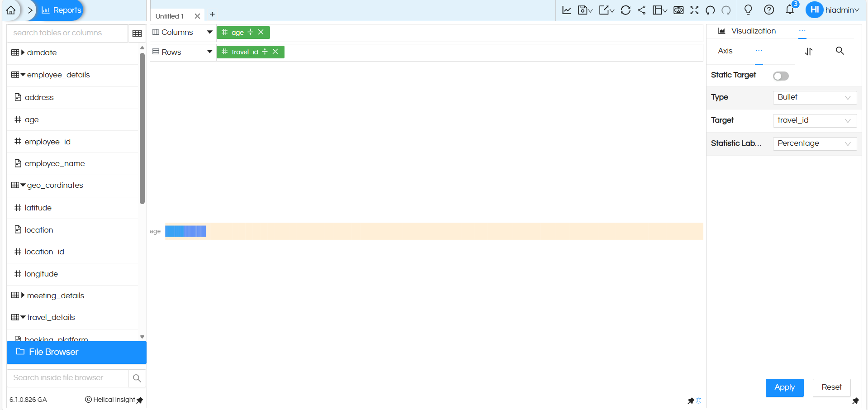Click the lightbulb icon in toolbar

(748, 10)
